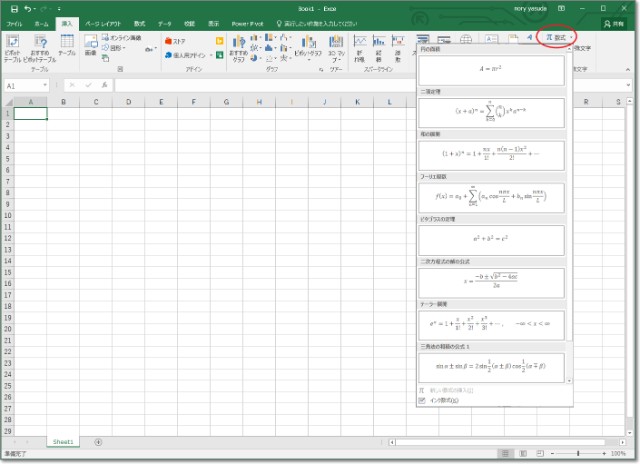The image size is (640, 464).
Task: Click the Save icon in quick access toolbar
Action: pyautogui.click(x=13, y=8)
